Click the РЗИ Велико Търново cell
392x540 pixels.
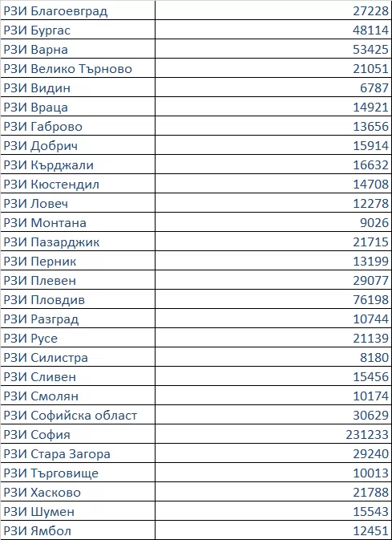[78, 68]
